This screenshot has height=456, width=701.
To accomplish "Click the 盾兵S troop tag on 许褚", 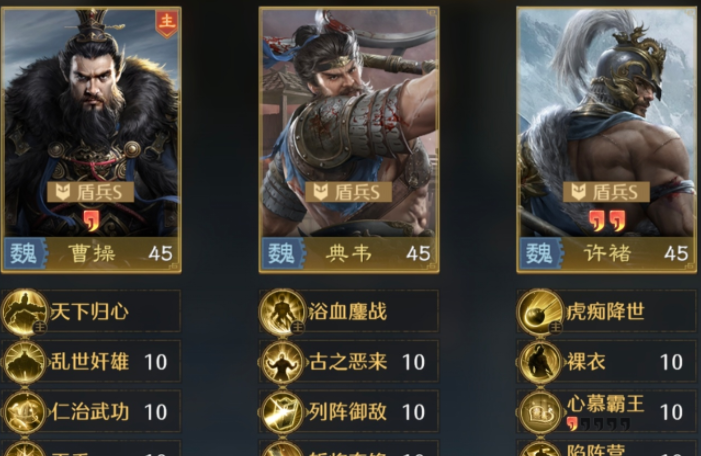I will [606, 192].
